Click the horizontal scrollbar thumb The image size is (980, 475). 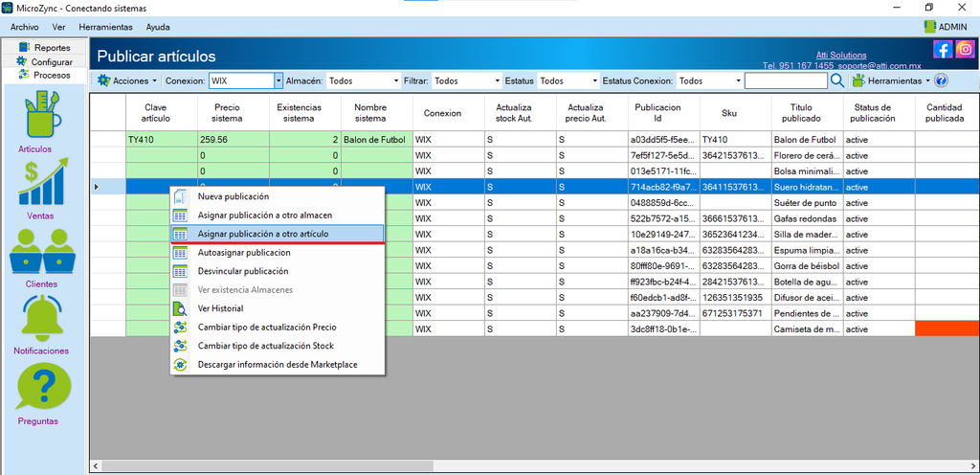point(268,466)
